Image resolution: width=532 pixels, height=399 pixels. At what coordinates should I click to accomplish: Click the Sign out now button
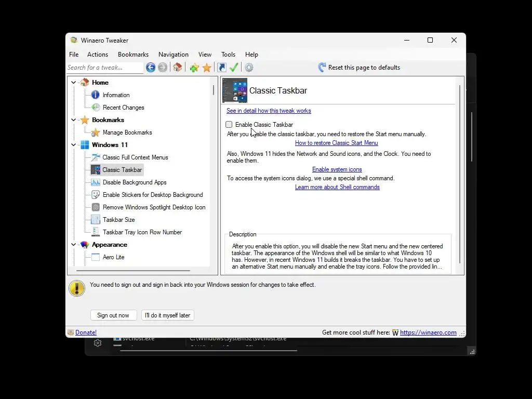point(113,315)
